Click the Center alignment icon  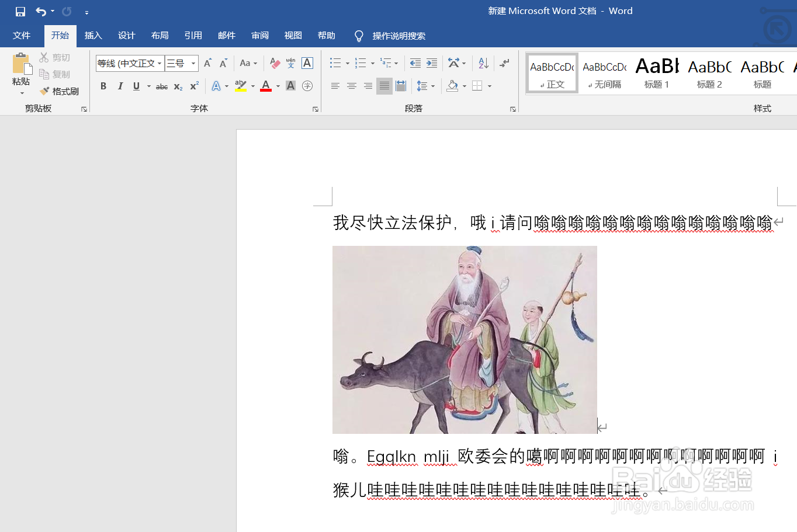(x=352, y=86)
